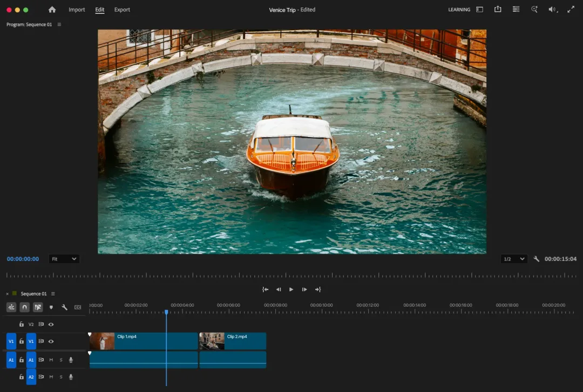
Task: Solo audio track A1
Action: point(61,360)
